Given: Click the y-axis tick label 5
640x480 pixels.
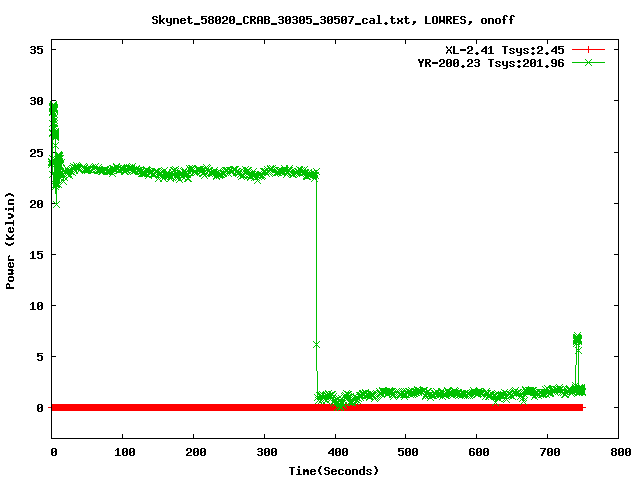Looking at the screenshot, I should pos(40,357).
